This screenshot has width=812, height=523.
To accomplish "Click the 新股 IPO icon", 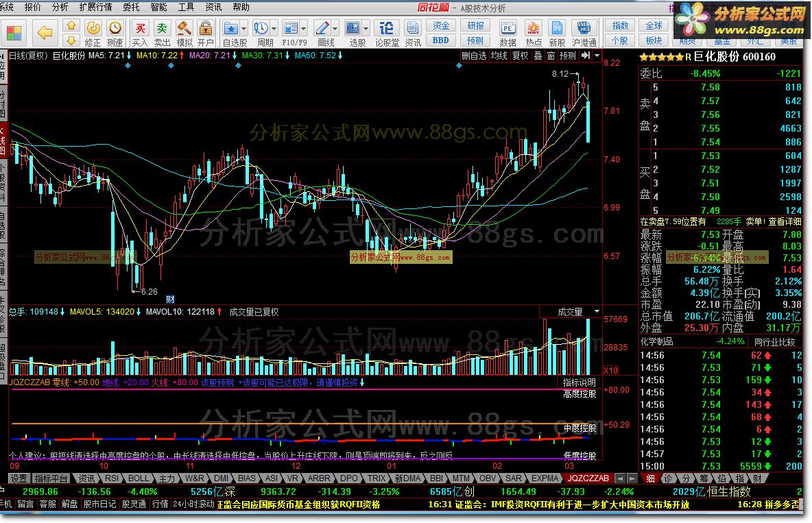I will coord(557,29).
